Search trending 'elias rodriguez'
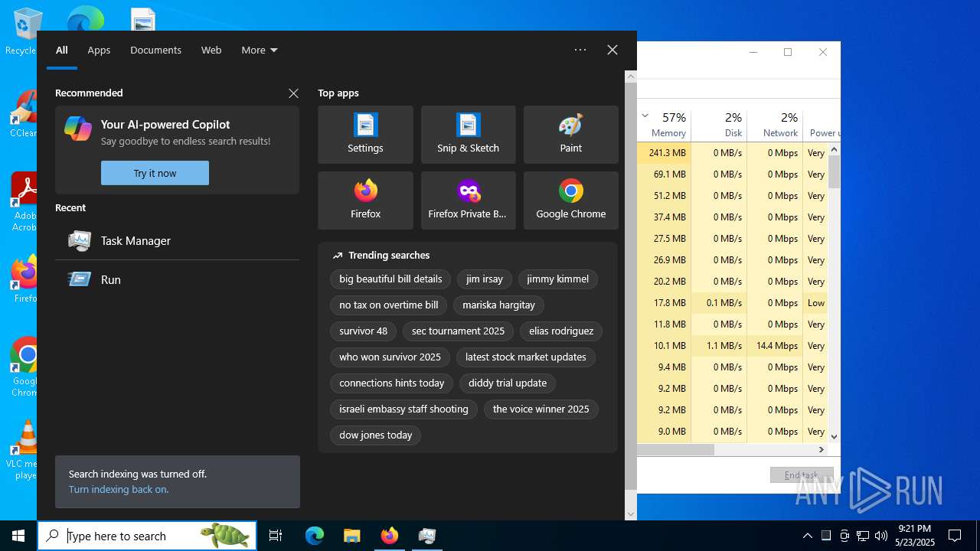 (561, 331)
